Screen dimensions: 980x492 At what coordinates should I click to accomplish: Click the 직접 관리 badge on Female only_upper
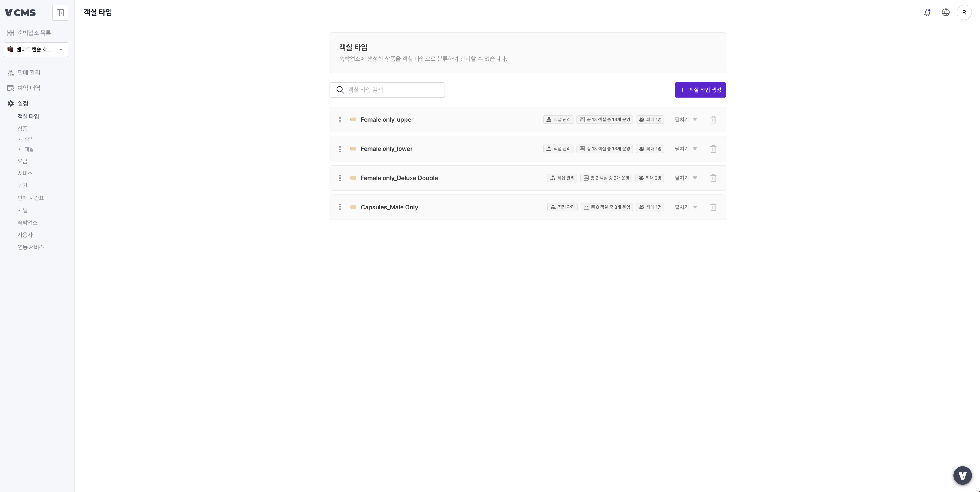[x=558, y=119]
